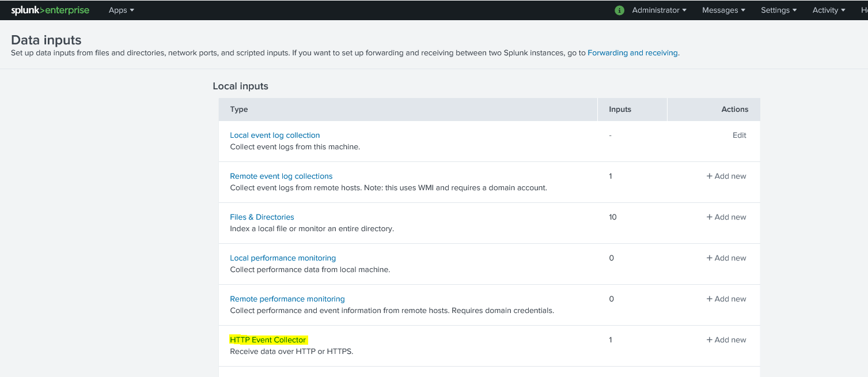Click the Local inputs heading
Image resolution: width=868 pixels, height=377 pixels.
pyautogui.click(x=241, y=86)
